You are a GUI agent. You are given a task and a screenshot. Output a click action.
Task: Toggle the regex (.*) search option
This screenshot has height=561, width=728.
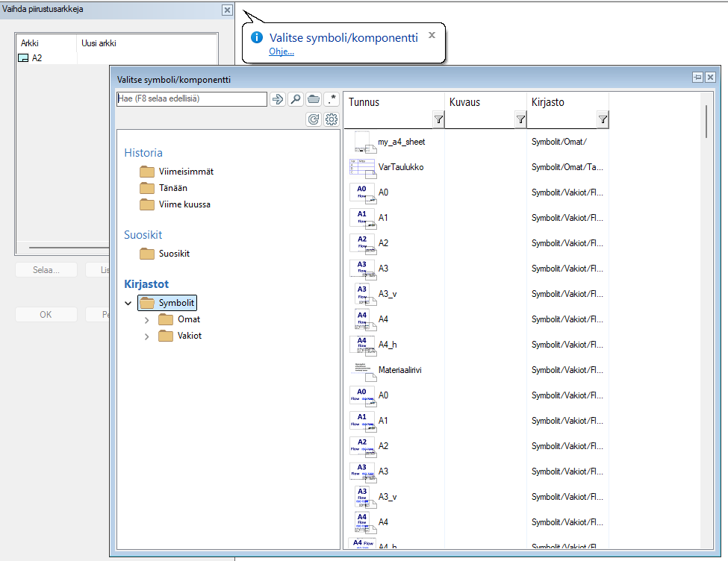[x=332, y=99]
